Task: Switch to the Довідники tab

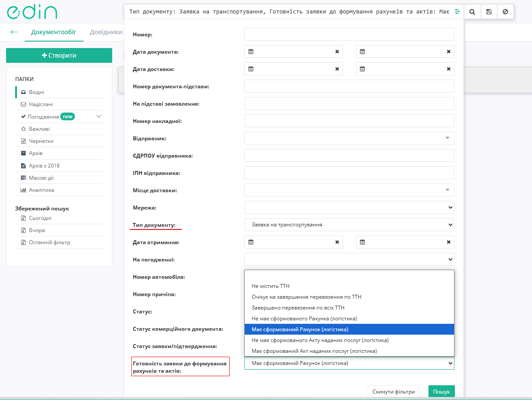Action: (106, 32)
